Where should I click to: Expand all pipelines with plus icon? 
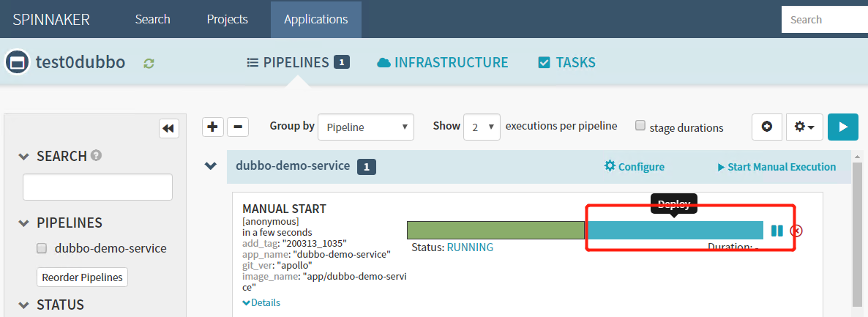point(212,127)
